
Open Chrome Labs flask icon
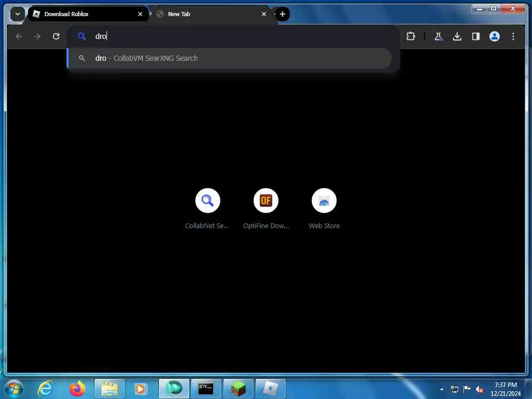[x=438, y=36]
